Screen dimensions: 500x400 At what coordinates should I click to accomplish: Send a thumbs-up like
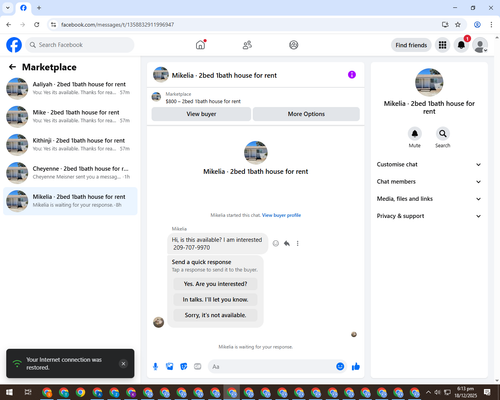coord(356,367)
